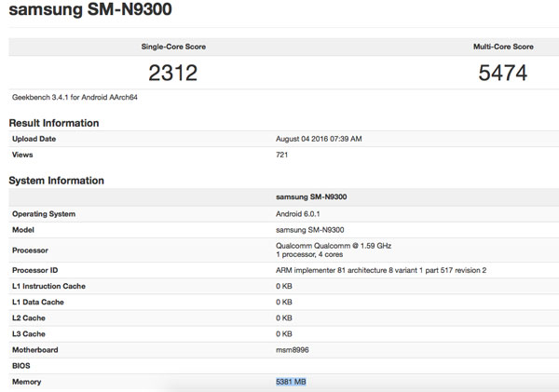This screenshot has width=559, height=392.
Task: Select the L2 Cache 0 KB value
Action: coord(284,318)
